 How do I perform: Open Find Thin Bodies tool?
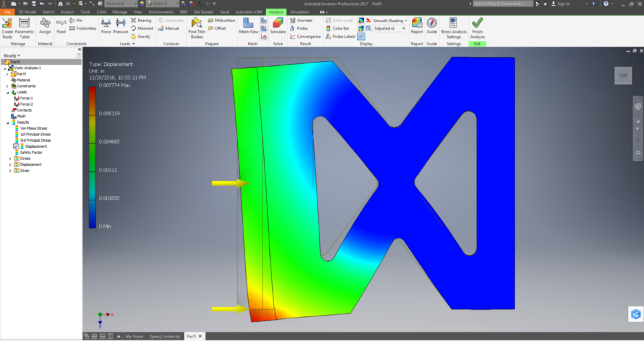(197, 27)
